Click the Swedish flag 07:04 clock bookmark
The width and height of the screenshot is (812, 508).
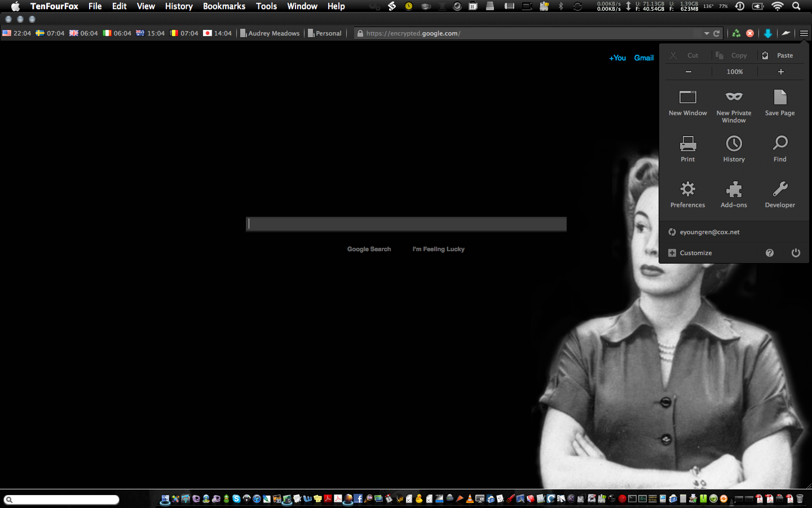click(50, 33)
